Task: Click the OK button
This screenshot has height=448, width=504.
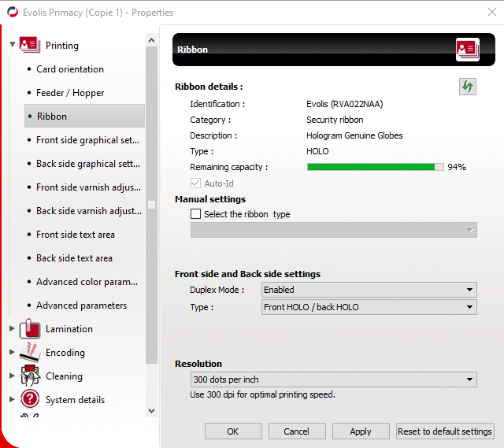Action: pyautogui.click(x=233, y=431)
